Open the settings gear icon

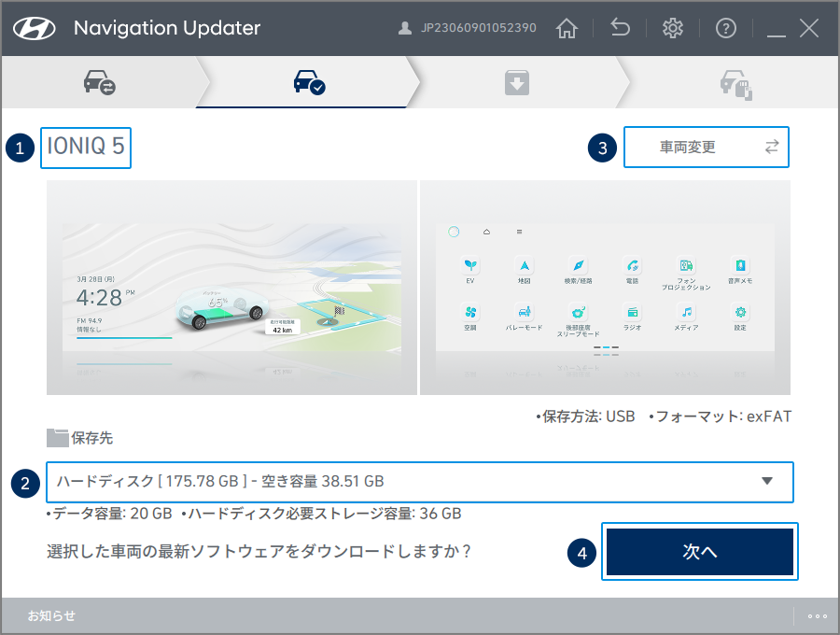(x=673, y=28)
